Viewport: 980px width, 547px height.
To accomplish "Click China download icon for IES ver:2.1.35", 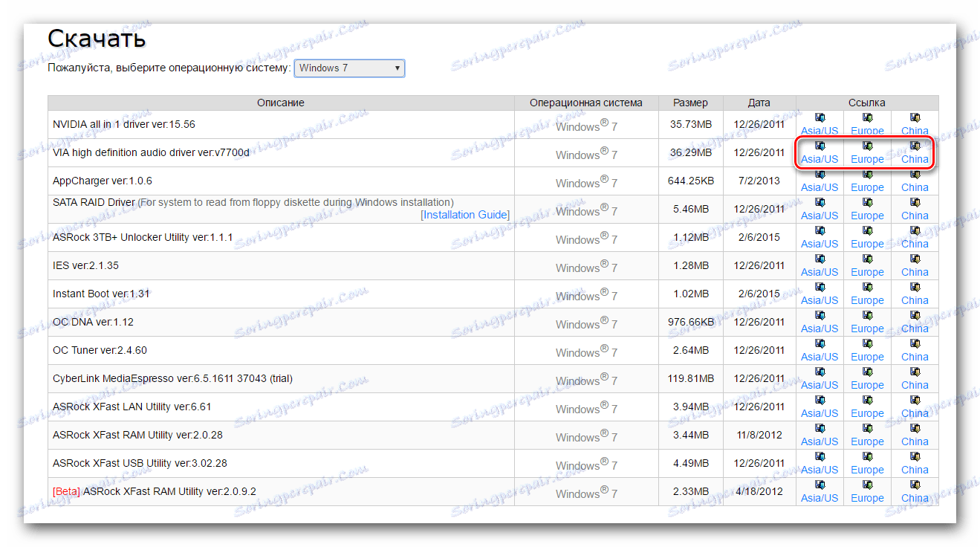I will click(x=915, y=259).
